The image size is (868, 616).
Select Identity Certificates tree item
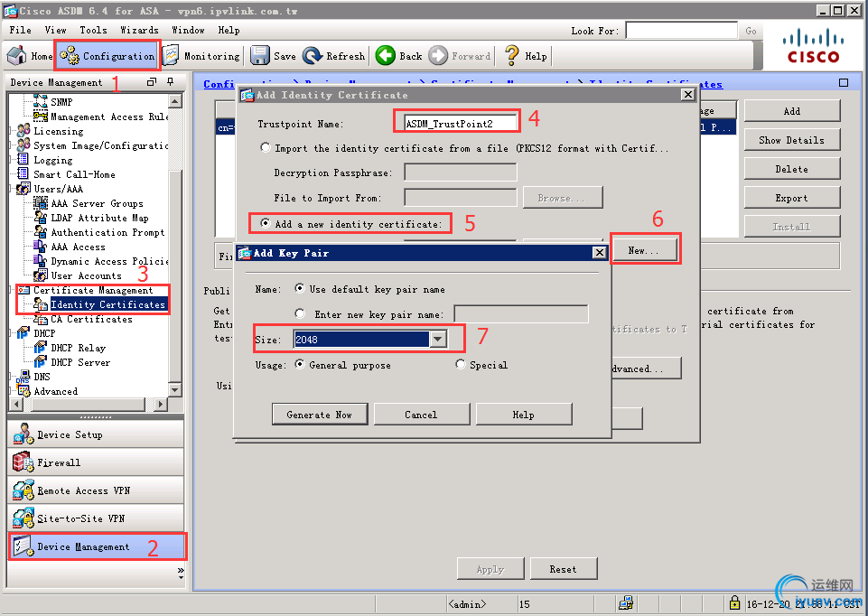point(108,304)
